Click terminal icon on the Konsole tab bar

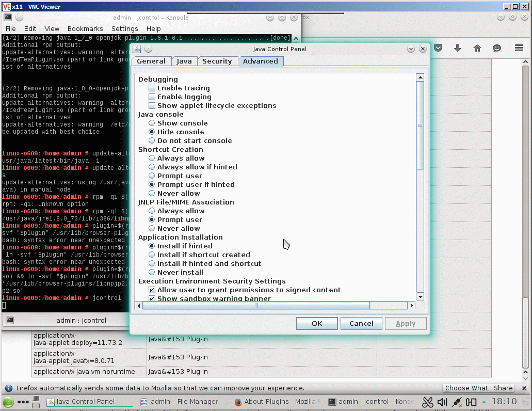(10, 320)
